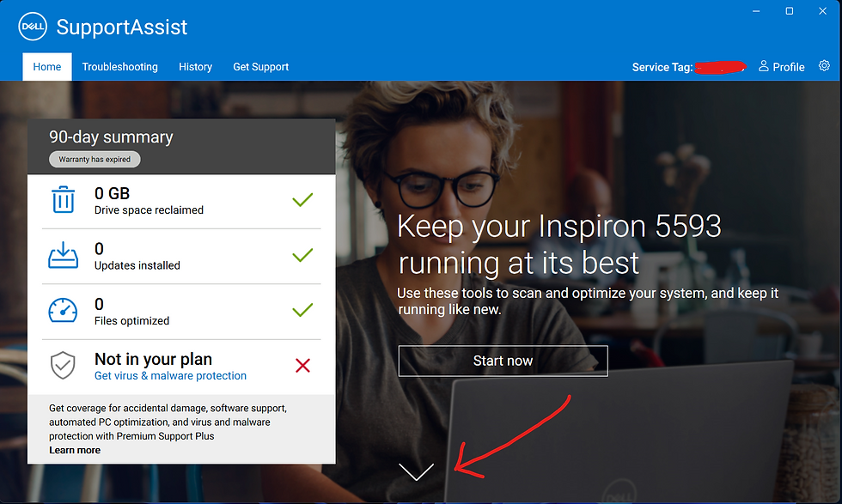Minimize the SupportAssist window

tap(756, 11)
